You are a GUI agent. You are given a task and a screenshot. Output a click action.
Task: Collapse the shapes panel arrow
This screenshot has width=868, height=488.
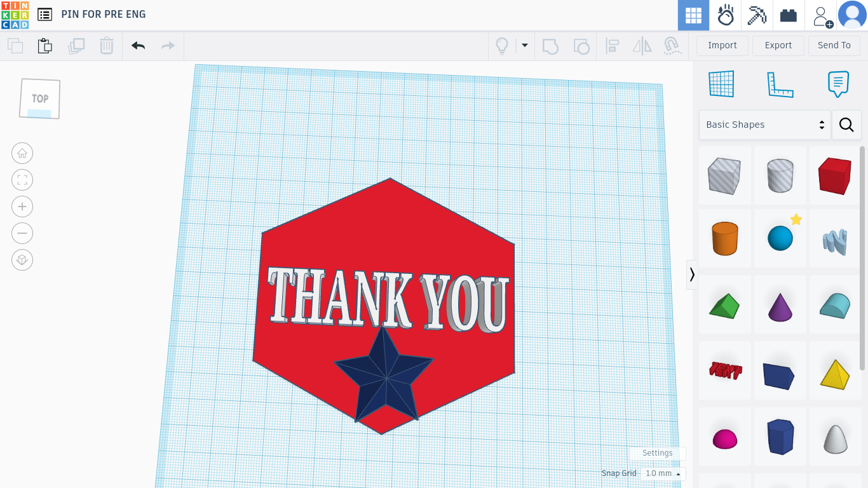[692, 274]
